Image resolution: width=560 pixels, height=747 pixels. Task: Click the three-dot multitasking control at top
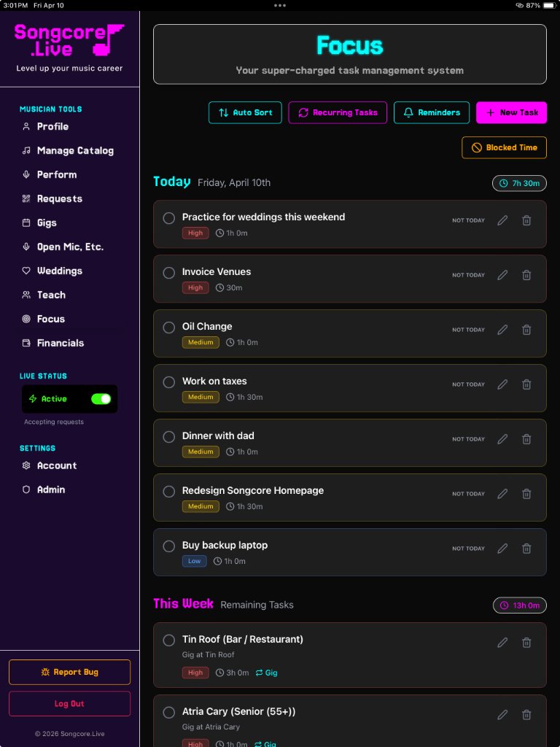(x=280, y=6)
